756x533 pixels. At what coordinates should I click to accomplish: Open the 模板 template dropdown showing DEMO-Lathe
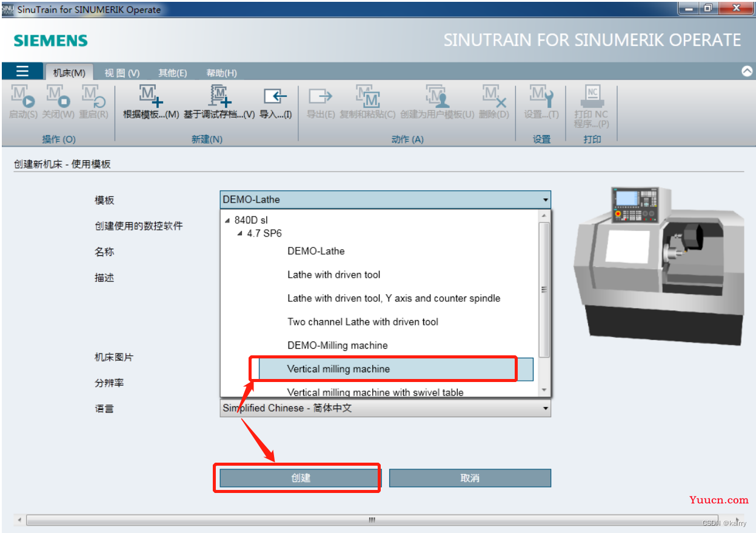click(x=385, y=199)
